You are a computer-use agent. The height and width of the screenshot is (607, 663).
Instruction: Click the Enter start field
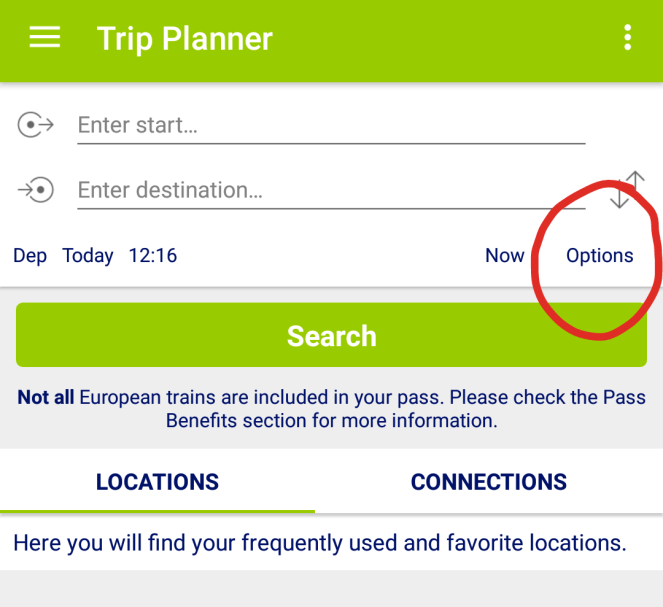coord(331,126)
